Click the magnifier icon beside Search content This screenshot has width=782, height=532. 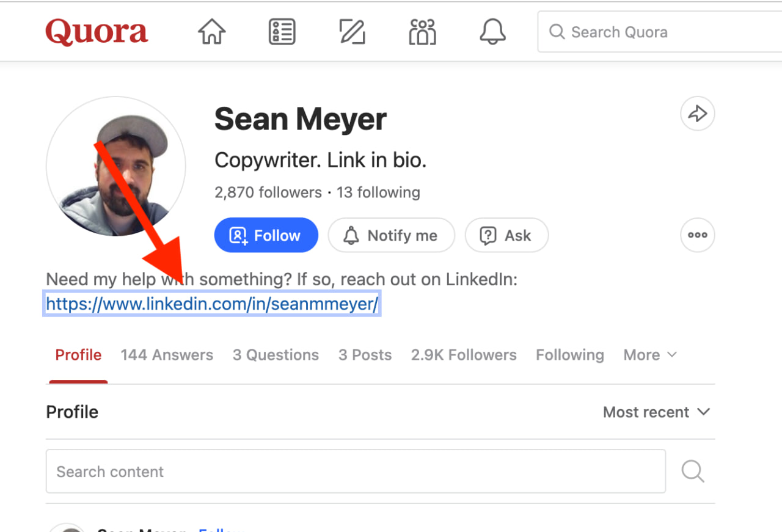pyautogui.click(x=693, y=472)
